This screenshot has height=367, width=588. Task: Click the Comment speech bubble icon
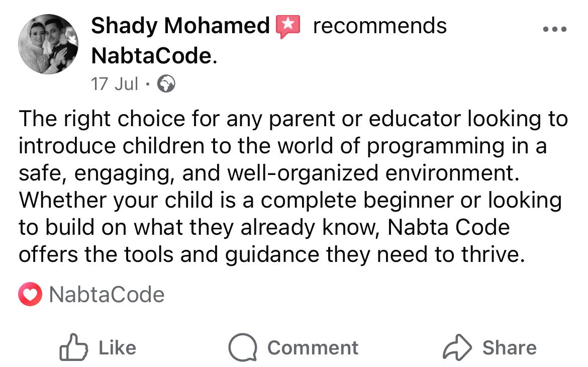coord(243,347)
